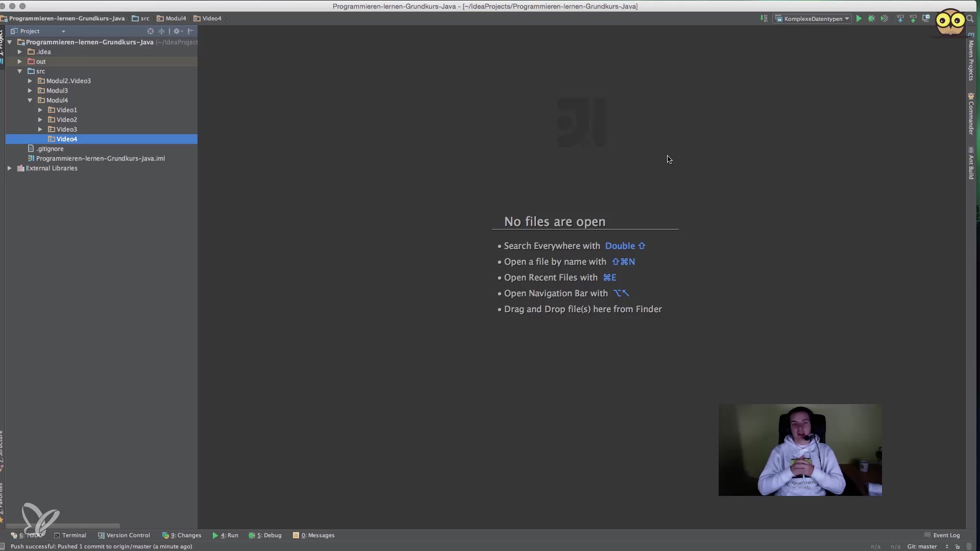Select the .gitignore file in tree
Screen dimensions: 980x551
pyautogui.click(x=50, y=149)
